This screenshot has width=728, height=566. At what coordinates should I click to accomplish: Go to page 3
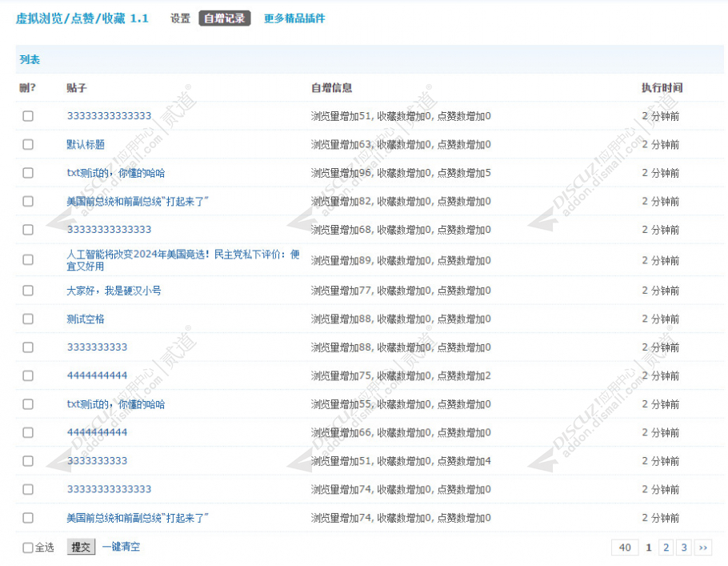[x=684, y=548]
